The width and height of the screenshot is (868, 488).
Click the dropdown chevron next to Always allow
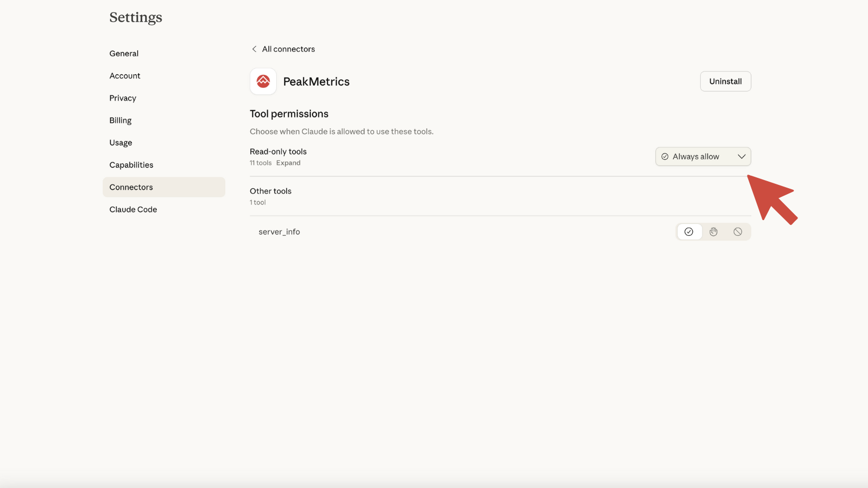tap(742, 157)
